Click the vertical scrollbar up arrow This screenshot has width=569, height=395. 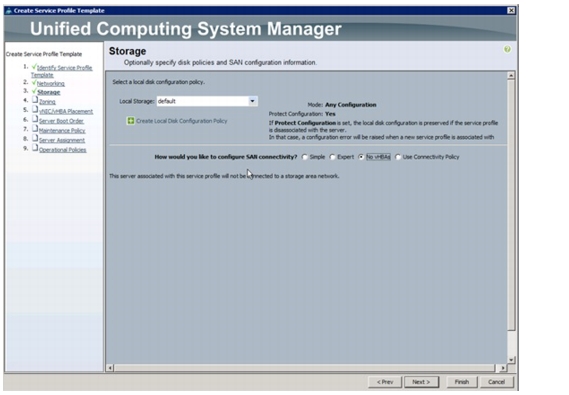pyautogui.click(x=511, y=75)
